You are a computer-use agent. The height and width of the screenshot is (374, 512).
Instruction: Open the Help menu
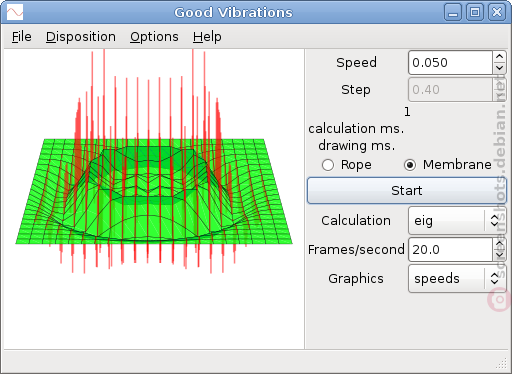tap(207, 37)
